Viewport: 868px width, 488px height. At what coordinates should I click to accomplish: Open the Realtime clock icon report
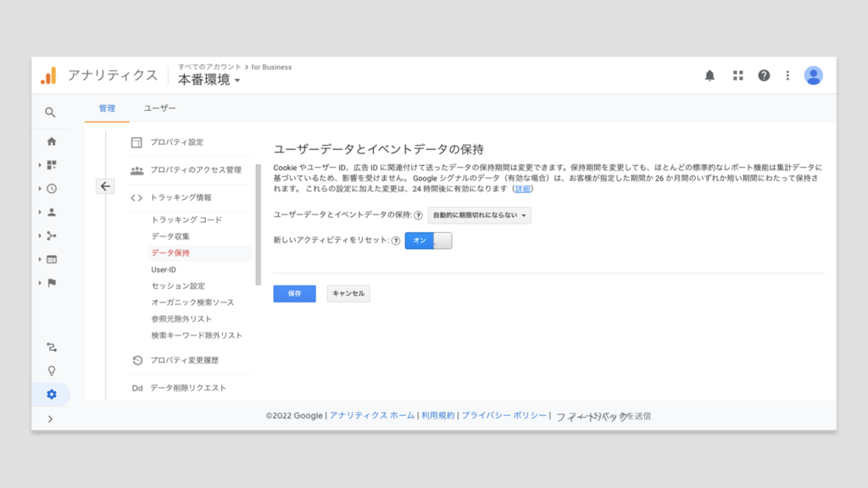pyautogui.click(x=52, y=189)
